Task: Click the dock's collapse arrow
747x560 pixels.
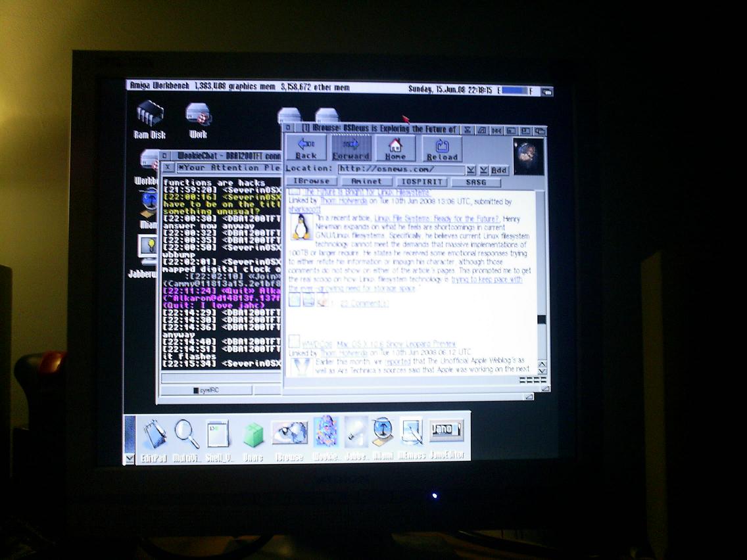Action: click(x=129, y=458)
